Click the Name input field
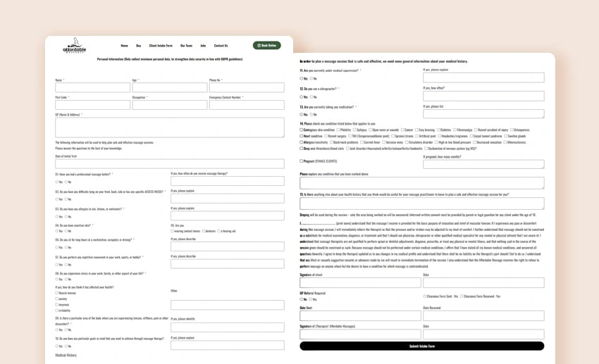The width and height of the screenshot is (599, 364). click(x=93, y=87)
